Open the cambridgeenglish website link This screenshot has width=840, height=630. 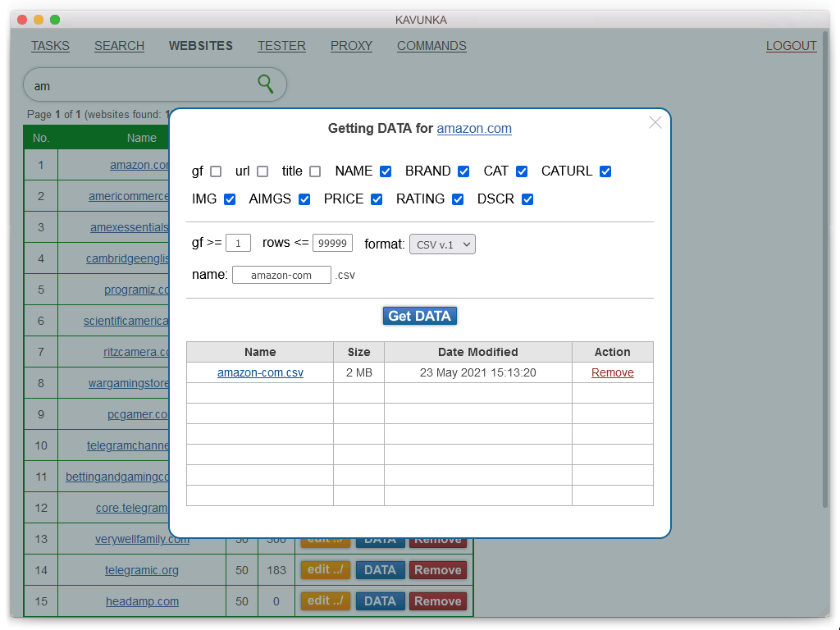coord(127,258)
